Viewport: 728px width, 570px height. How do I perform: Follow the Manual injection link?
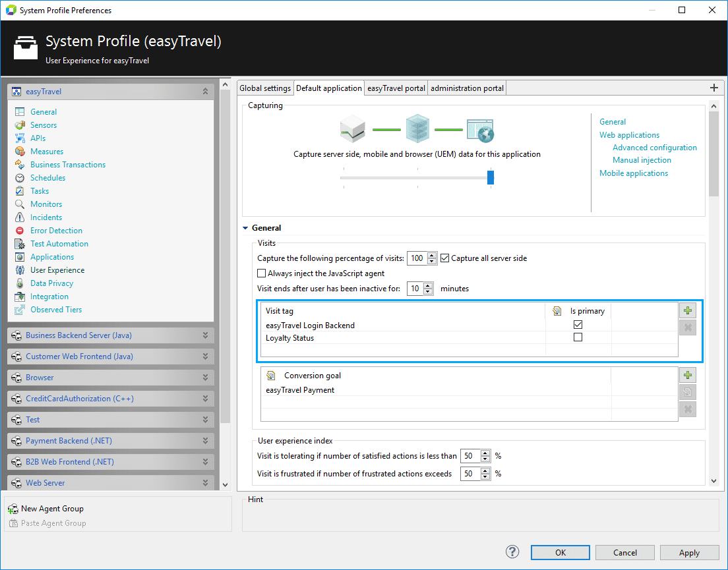pos(642,160)
